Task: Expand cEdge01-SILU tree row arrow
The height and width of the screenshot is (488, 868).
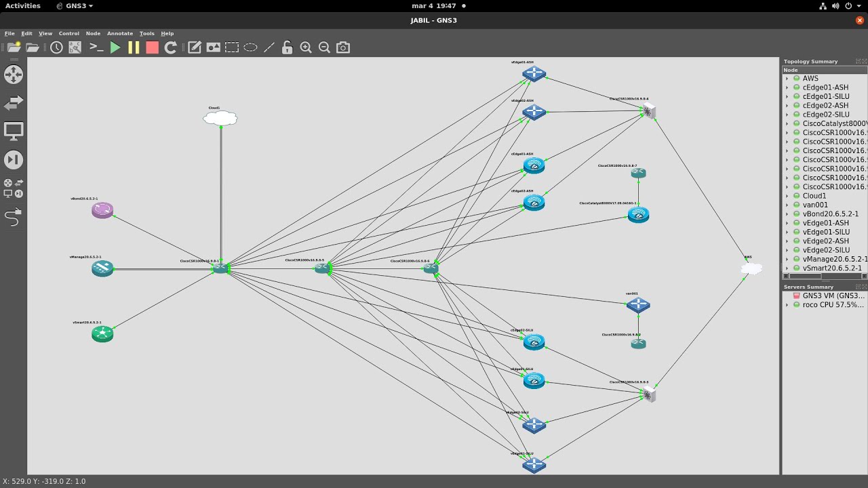Action: [787, 96]
